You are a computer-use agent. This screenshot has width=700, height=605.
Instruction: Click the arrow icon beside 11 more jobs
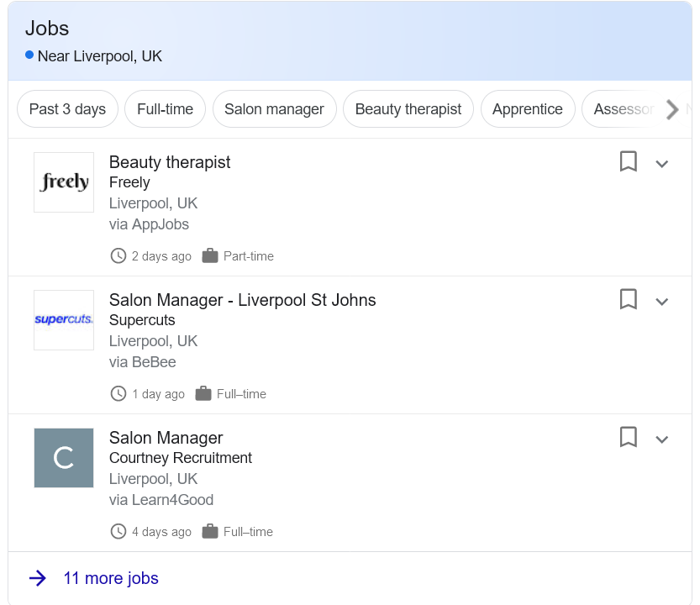pyautogui.click(x=38, y=578)
